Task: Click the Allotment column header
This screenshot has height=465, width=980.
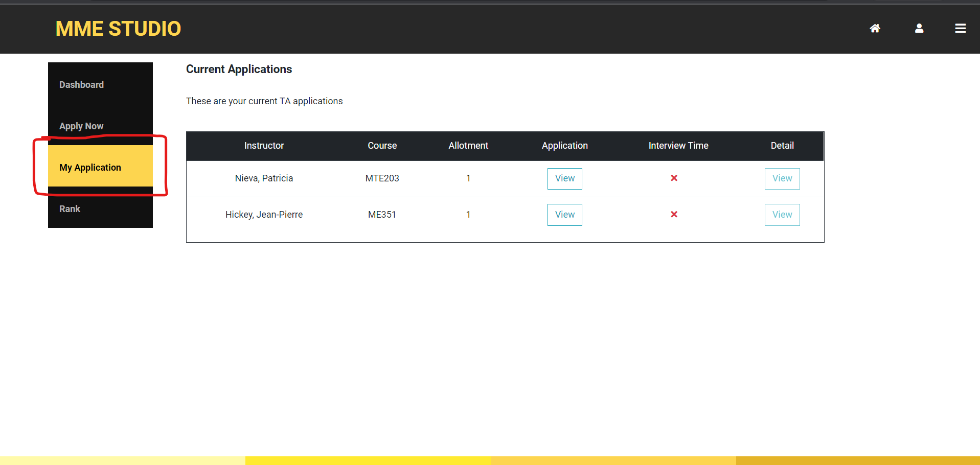Action: (468, 146)
